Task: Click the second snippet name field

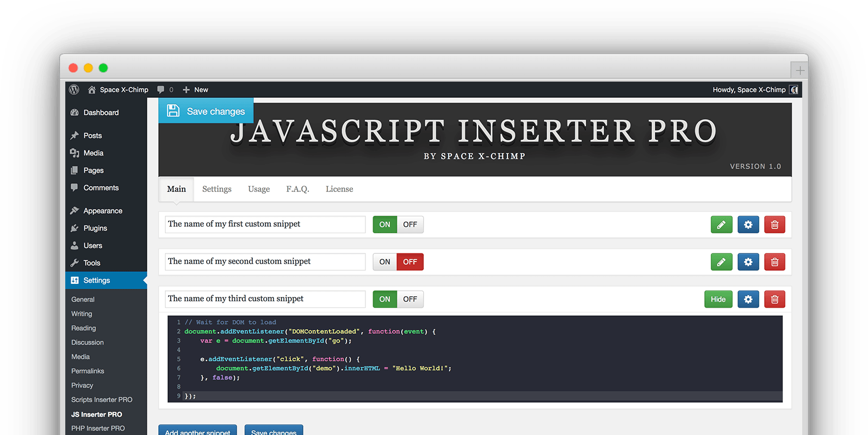Action: coord(265,262)
